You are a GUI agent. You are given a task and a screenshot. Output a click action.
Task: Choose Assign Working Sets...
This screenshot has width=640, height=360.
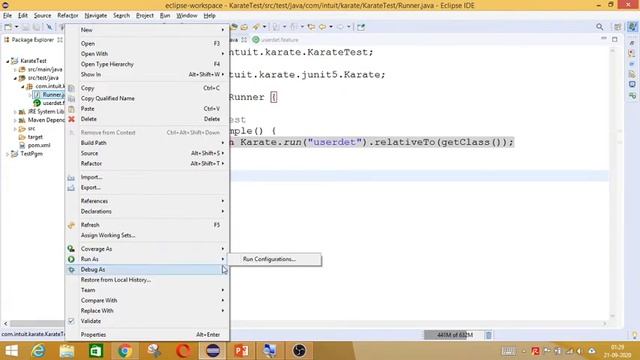[x=147, y=236]
